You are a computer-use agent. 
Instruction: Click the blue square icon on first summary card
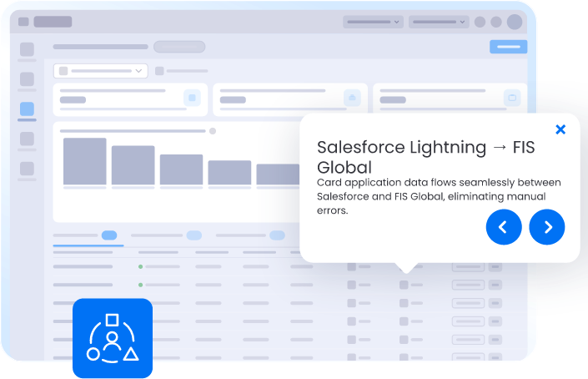(x=192, y=98)
